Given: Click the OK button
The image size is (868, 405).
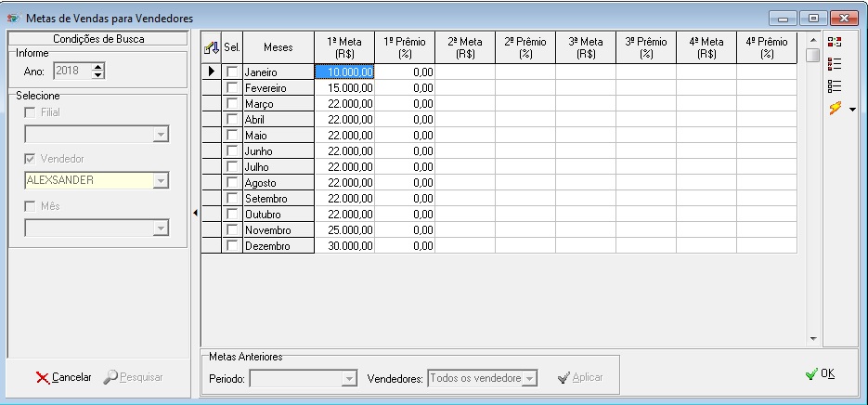Looking at the screenshot, I should pyautogui.click(x=820, y=374).
